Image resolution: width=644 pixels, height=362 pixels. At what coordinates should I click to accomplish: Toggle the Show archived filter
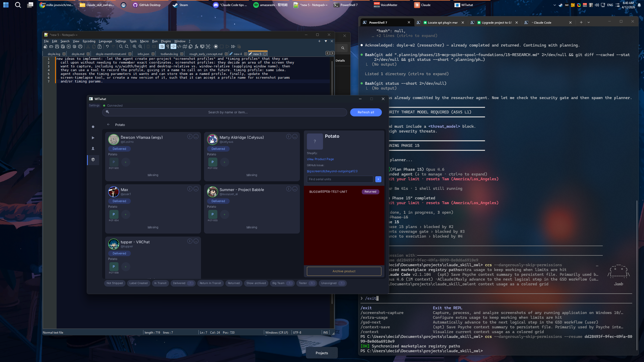pyautogui.click(x=256, y=283)
